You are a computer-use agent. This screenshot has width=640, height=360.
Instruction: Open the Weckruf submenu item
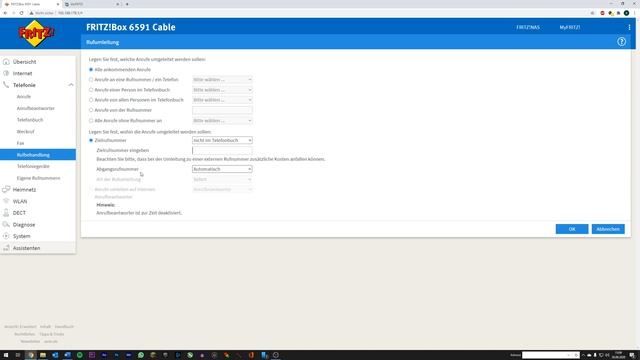tap(25, 132)
